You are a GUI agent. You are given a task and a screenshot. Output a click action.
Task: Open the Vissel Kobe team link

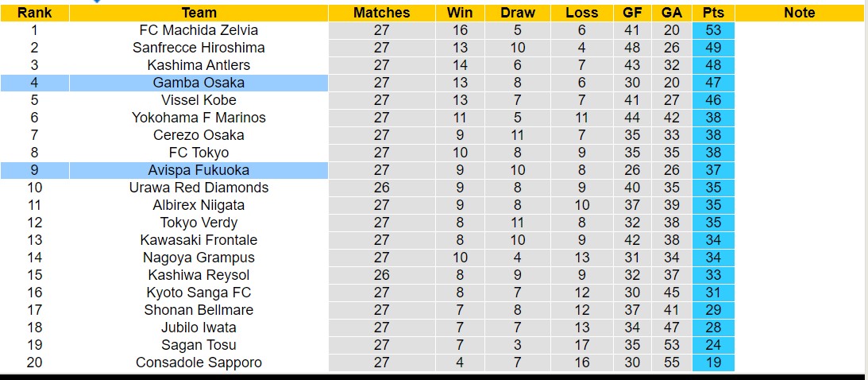(199, 100)
